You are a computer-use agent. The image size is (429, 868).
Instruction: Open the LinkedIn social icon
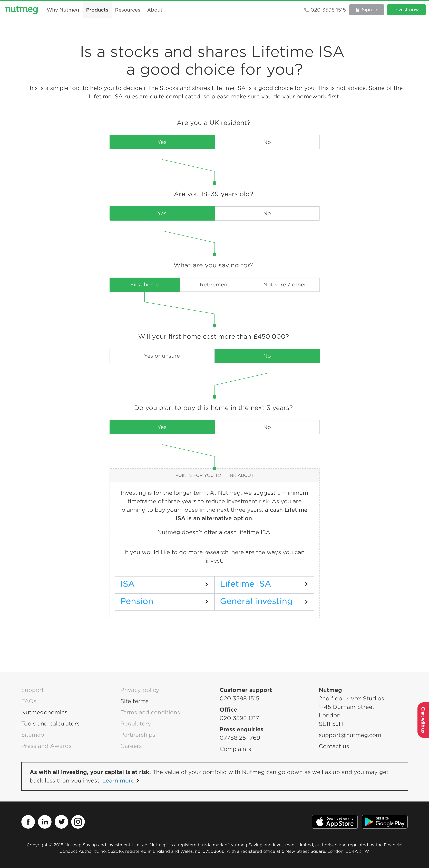(x=45, y=822)
